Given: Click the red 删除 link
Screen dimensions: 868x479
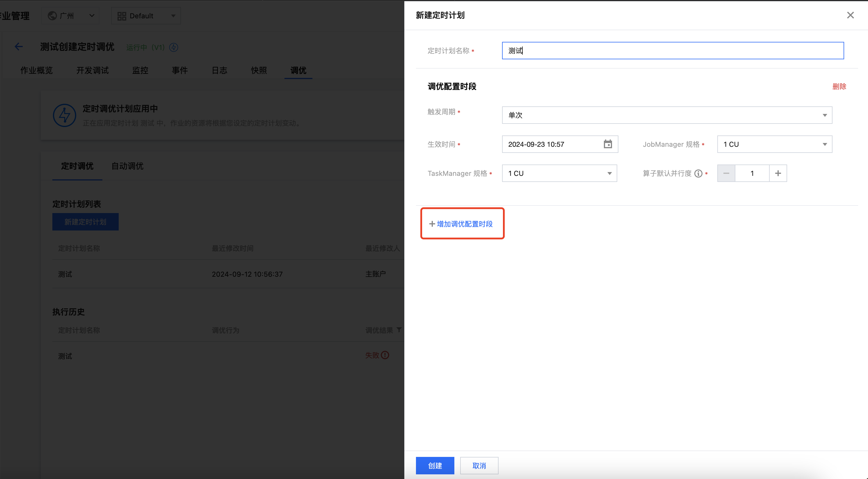Looking at the screenshot, I should [839, 87].
